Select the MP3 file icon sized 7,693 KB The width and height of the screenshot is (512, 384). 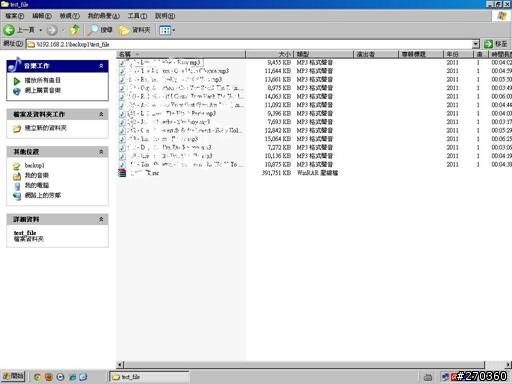(122, 122)
